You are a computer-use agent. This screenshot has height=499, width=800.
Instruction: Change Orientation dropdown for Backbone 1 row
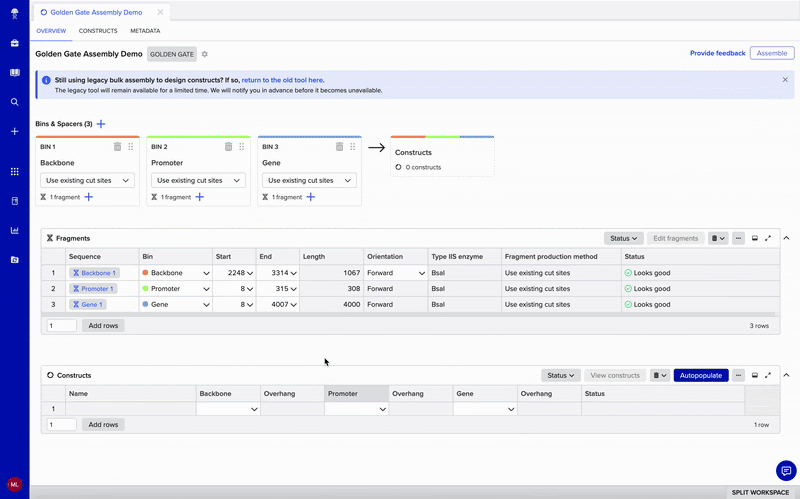click(395, 273)
